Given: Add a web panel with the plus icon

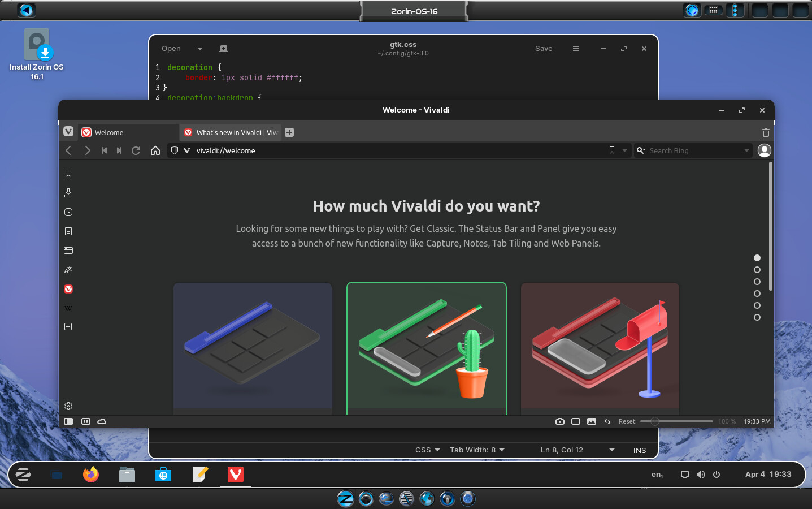Looking at the screenshot, I should pyautogui.click(x=68, y=327).
